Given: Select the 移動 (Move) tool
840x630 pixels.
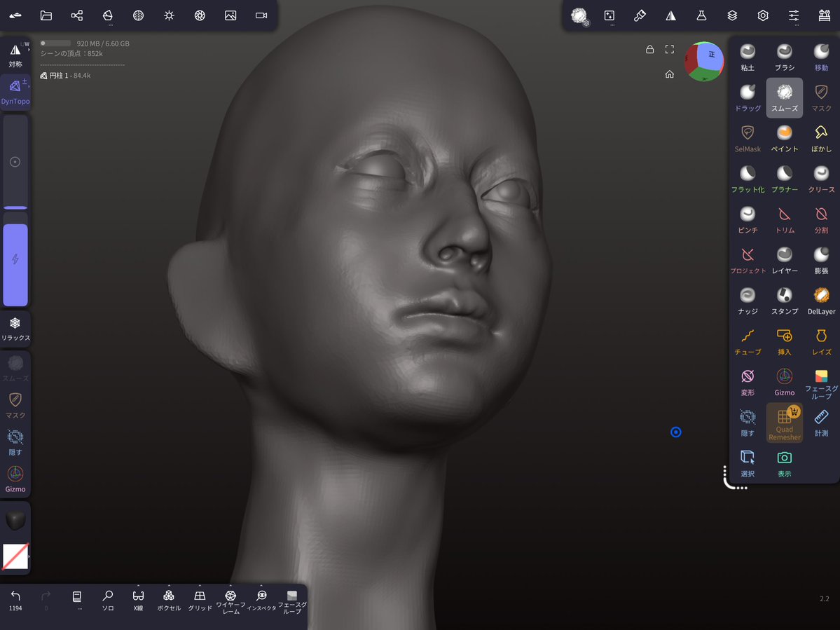Looking at the screenshot, I should [821, 57].
